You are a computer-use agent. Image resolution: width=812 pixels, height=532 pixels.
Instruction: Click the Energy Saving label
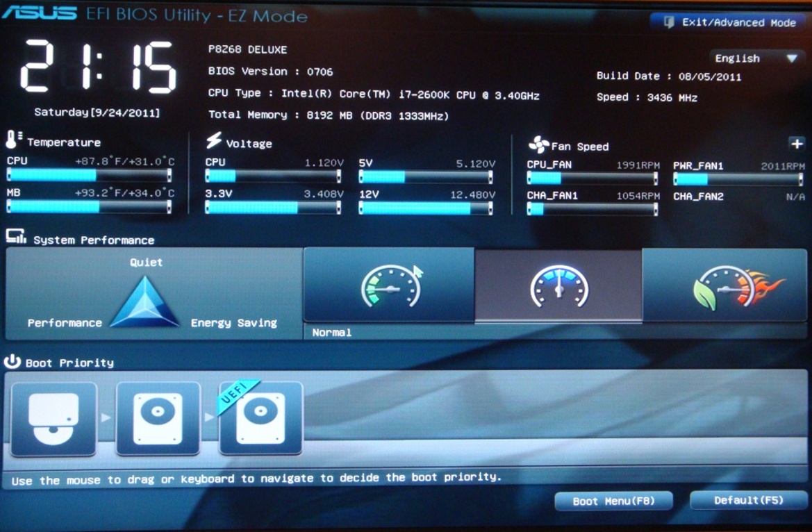233,323
